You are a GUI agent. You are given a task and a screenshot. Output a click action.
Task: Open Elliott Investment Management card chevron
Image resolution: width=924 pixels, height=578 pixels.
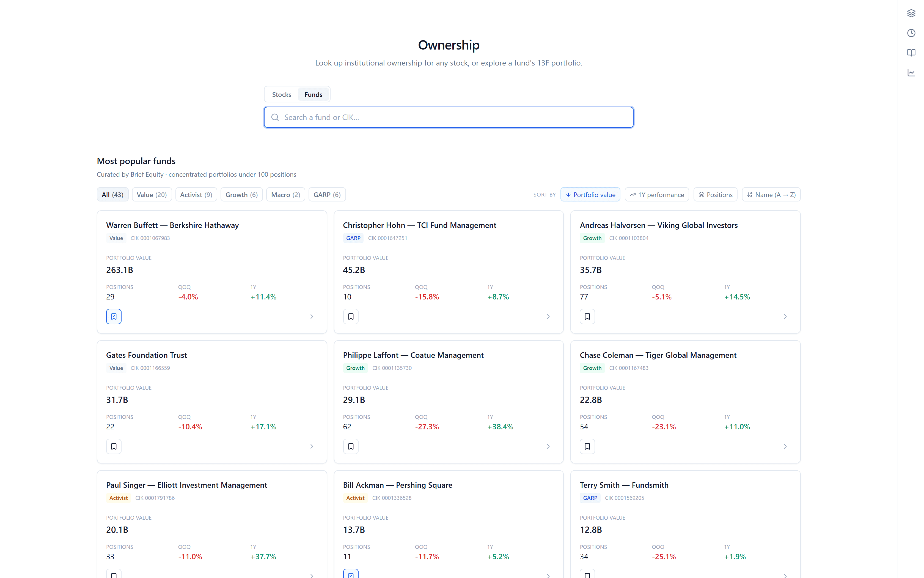click(312, 575)
